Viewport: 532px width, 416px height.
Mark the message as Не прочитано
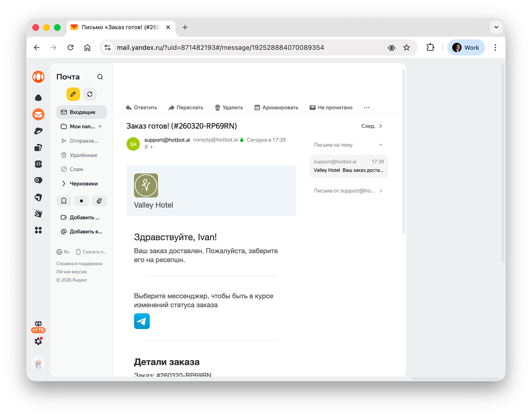click(x=331, y=108)
